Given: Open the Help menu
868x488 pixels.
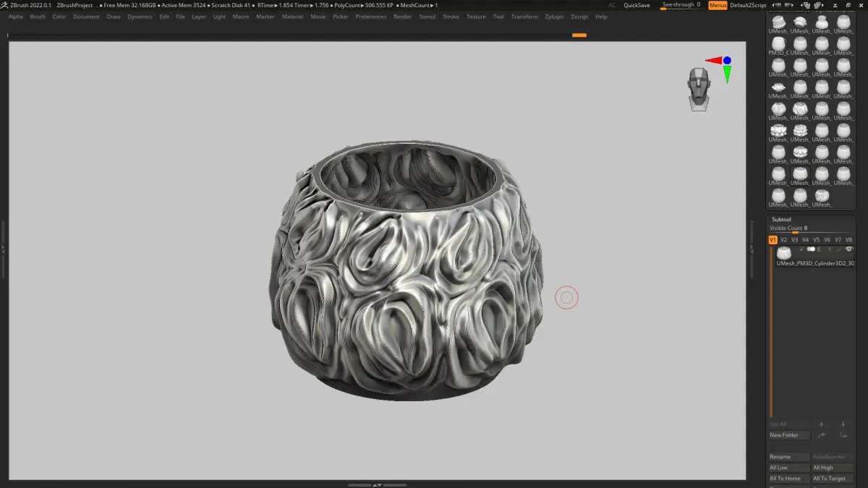Looking at the screenshot, I should click(601, 17).
